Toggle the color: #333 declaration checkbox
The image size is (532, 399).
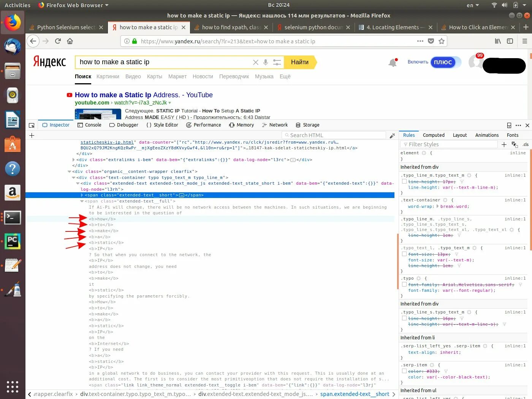[x=404, y=371]
